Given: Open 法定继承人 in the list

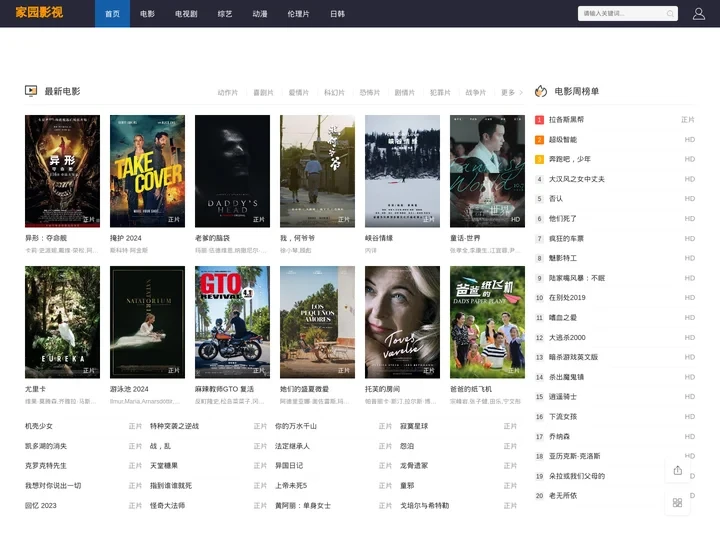Looking at the screenshot, I should [x=292, y=446].
